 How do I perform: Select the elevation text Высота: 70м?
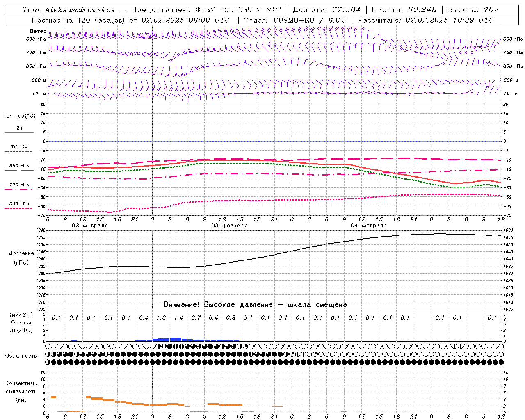tap(473, 10)
